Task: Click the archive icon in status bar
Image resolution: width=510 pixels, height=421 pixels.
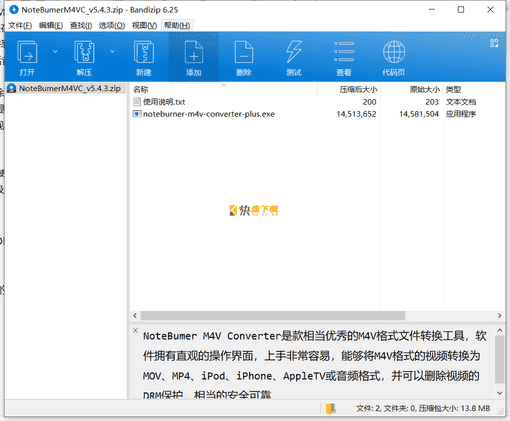Action: pyautogui.click(x=330, y=408)
